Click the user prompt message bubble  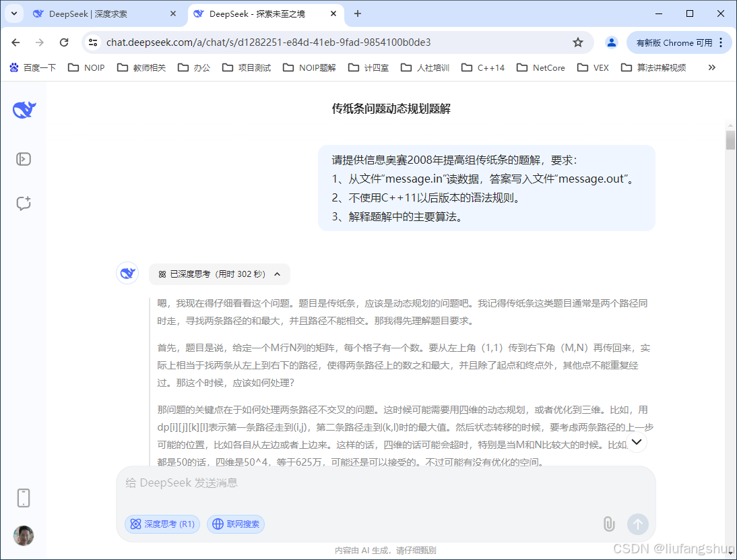coord(486,188)
